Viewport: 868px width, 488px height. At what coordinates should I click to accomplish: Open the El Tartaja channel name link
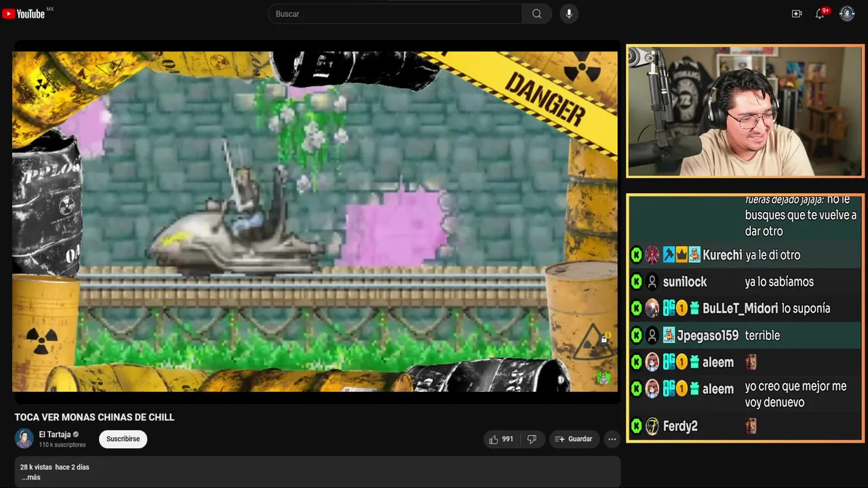[55, 434]
